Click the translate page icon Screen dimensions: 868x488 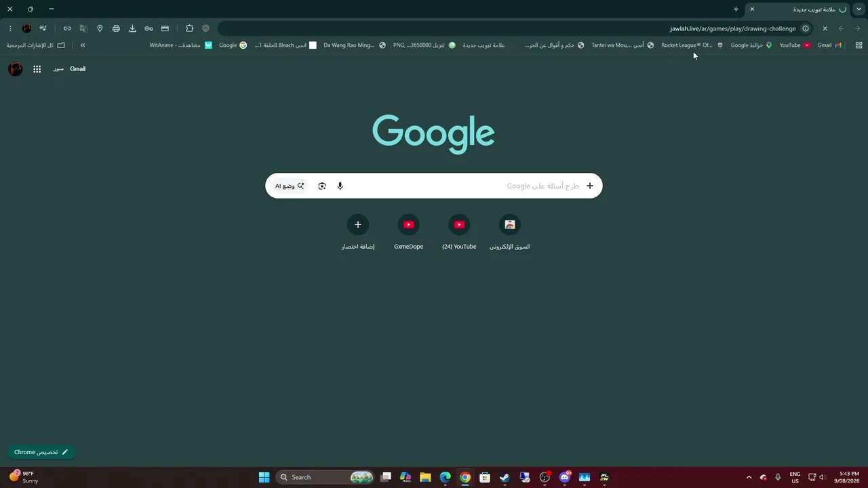(83, 28)
